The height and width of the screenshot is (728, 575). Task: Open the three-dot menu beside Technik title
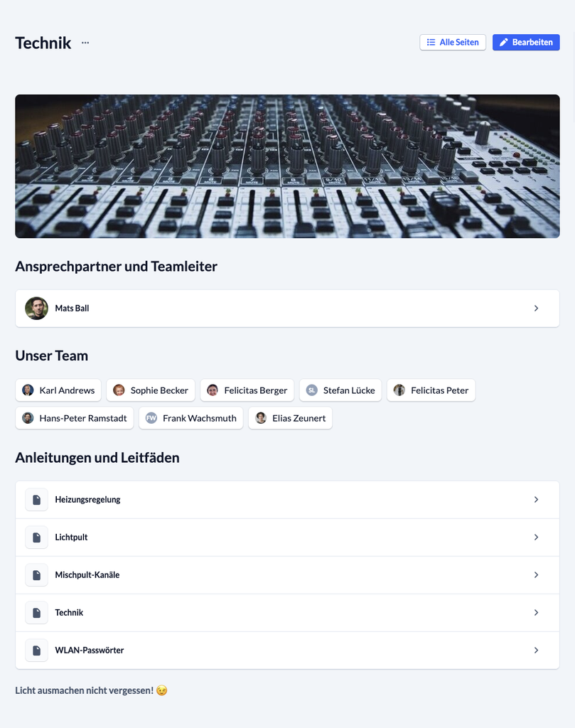pos(85,43)
